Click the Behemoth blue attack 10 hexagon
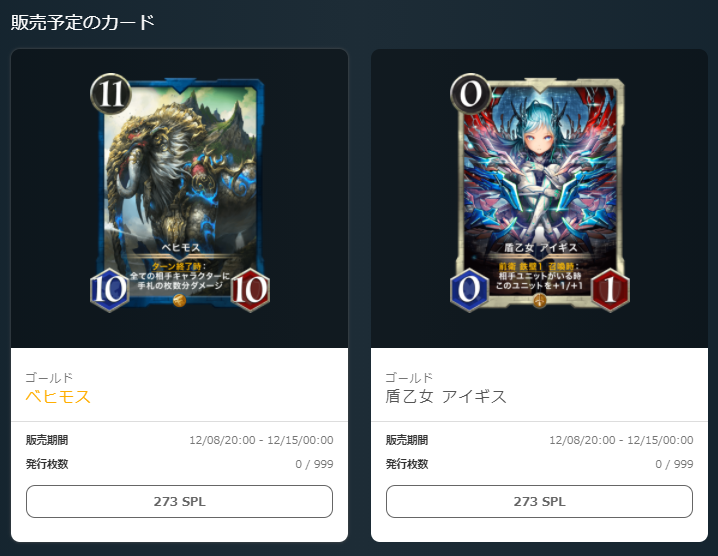The image size is (718, 556). coord(110,290)
